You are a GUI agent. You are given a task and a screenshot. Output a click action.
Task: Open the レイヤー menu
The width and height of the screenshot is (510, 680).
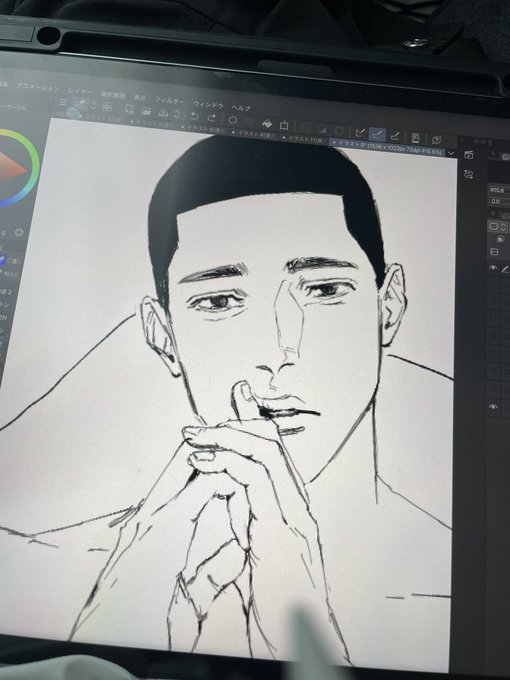(80, 91)
